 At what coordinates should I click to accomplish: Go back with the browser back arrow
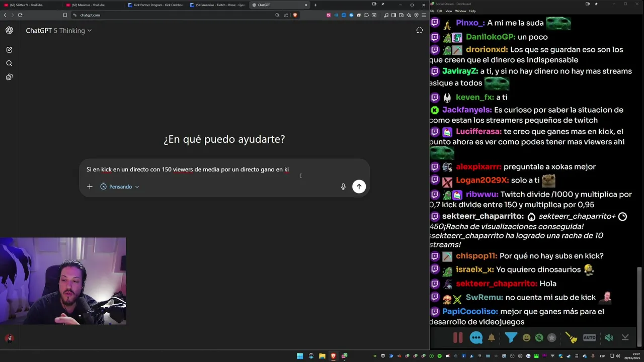[5, 15]
